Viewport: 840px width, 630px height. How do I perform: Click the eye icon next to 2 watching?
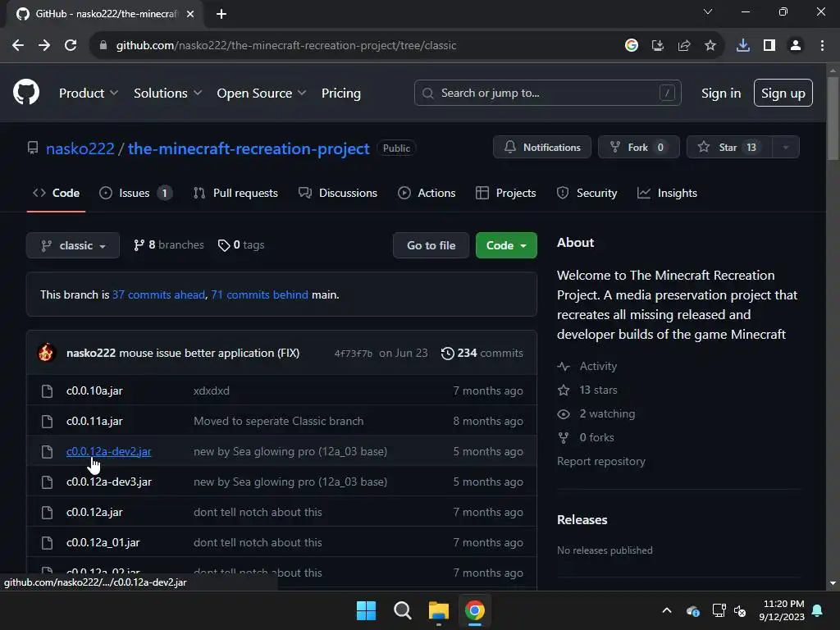click(564, 414)
